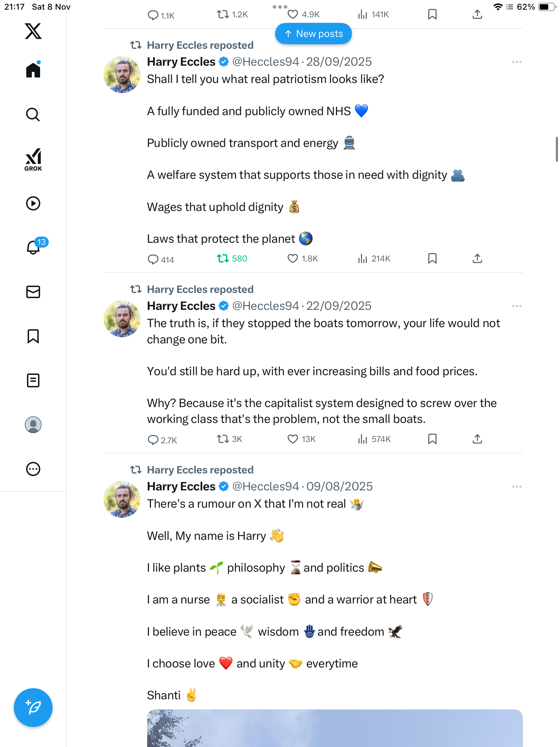
Task: Open the video tab play icon
Action: 33,203
